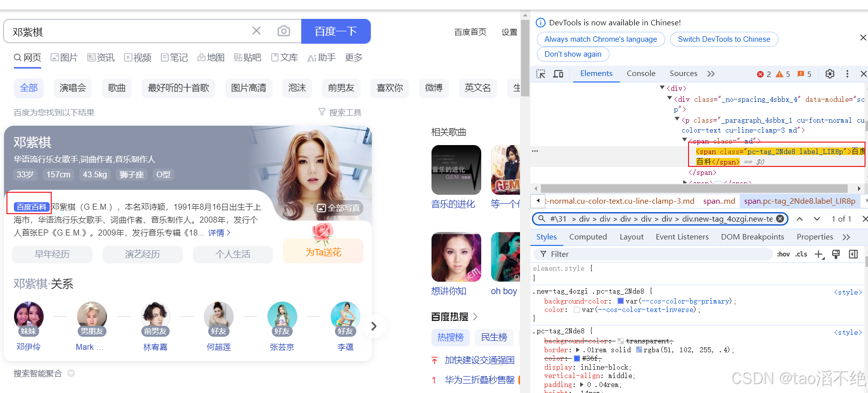Toggle :hov element state panel
This screenshot has height=393, width=868.
783,254
